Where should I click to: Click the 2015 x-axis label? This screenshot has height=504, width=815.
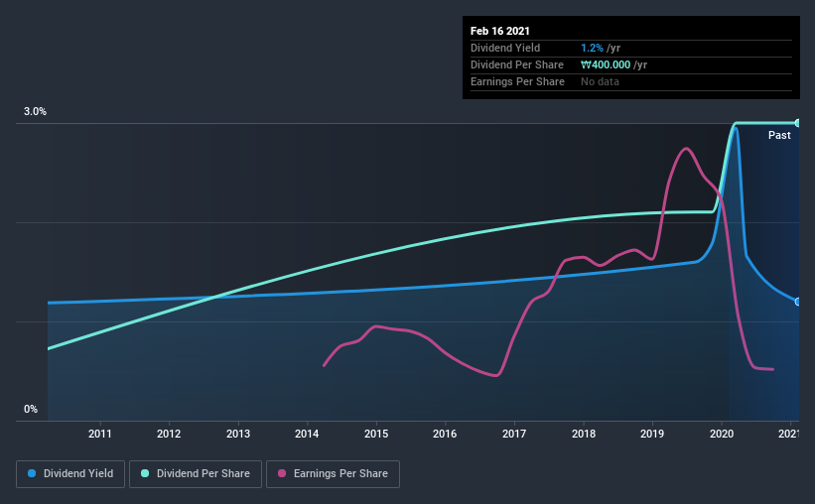pyautogui.click(x=376, y=434)
